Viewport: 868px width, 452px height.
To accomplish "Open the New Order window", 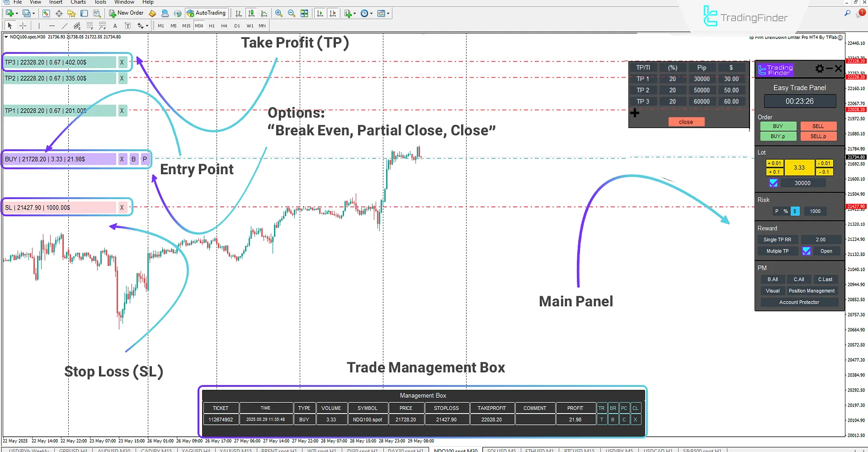I will [127, 13].
